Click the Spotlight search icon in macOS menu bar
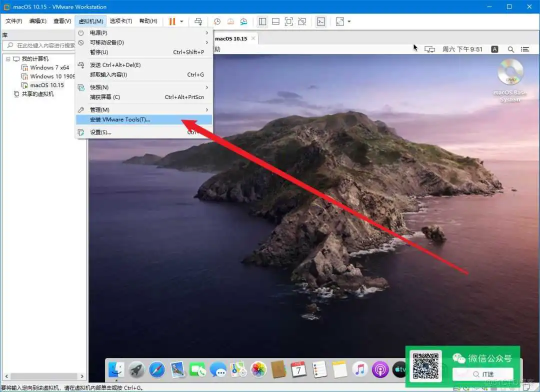The width and height of the screenshot is (540, 392). point(511,48)
